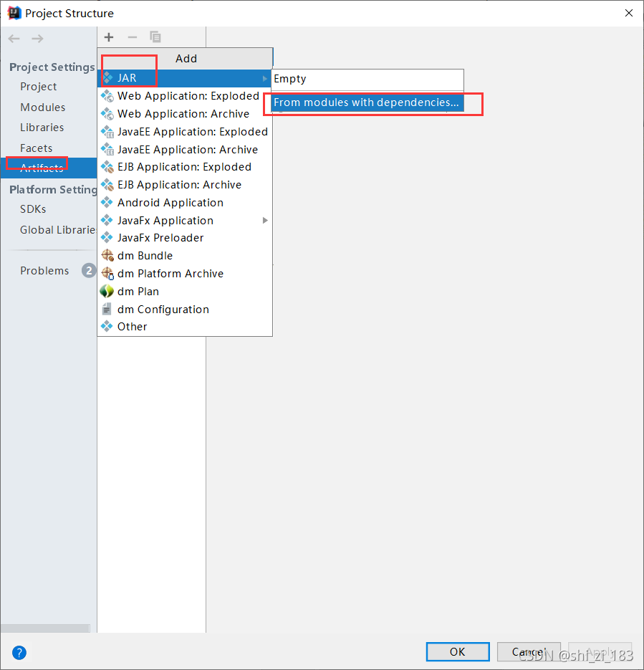The image size is (644, 670).
Task: Click the dm Configuration document icon
Action: pyautogui.click(x=107, y=309)
